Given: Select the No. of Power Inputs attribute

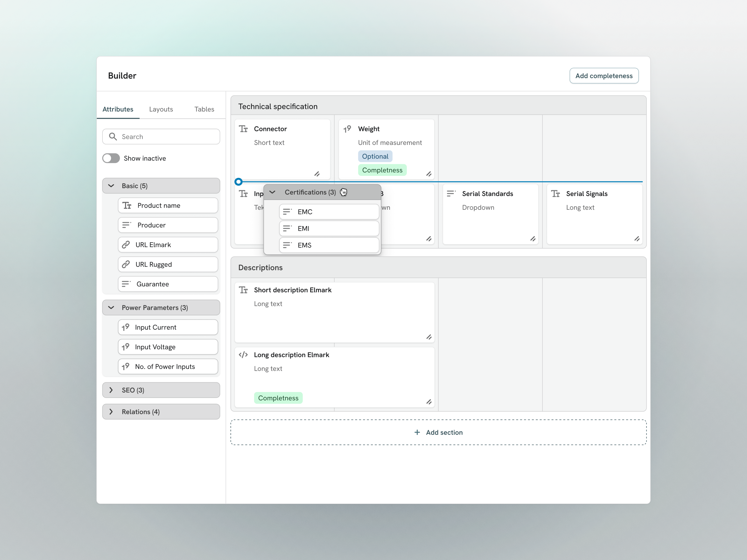Looking at the screenshot, I should [x=168, y=366].
